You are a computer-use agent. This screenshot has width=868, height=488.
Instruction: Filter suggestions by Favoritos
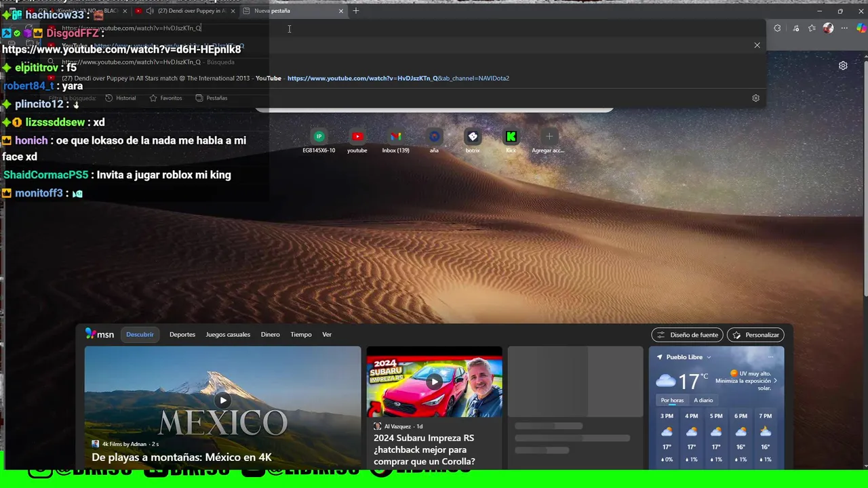(x=166, y=98)
